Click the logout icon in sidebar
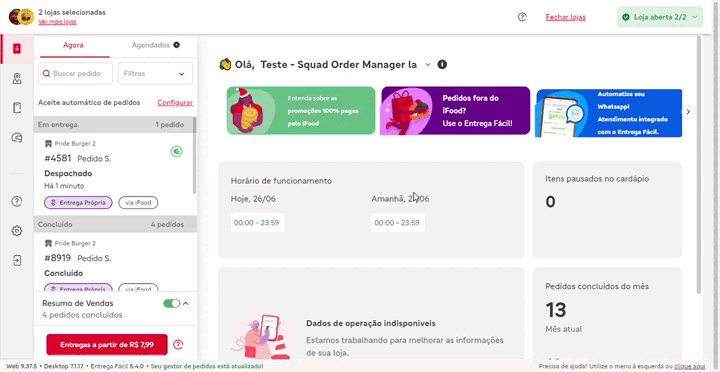Viewport: 720px width, 372px height. point(17,261)
